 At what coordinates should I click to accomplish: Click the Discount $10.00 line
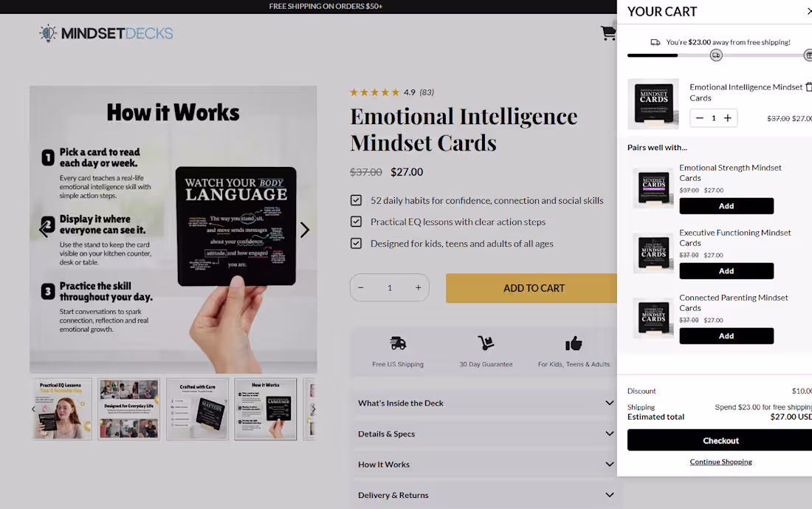719,391
